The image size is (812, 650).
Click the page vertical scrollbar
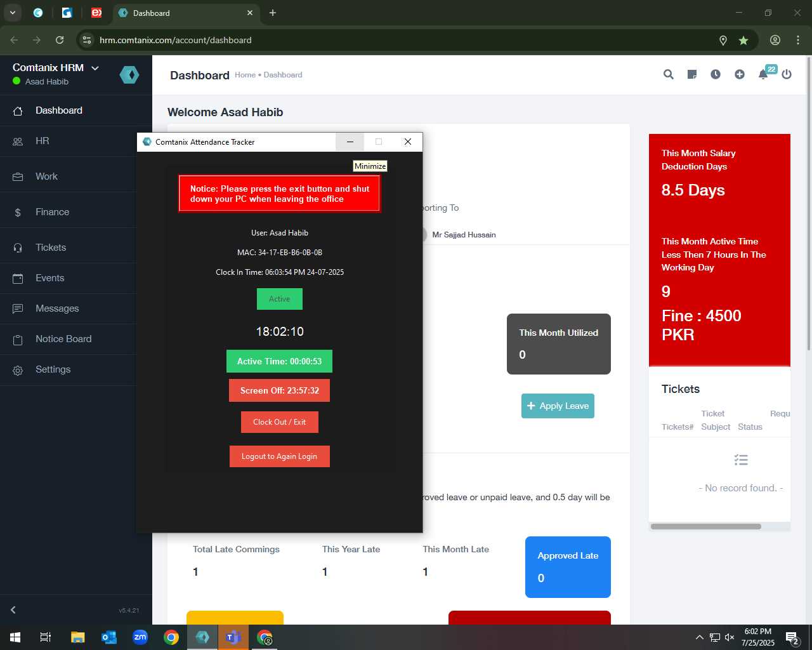point(808,203)
